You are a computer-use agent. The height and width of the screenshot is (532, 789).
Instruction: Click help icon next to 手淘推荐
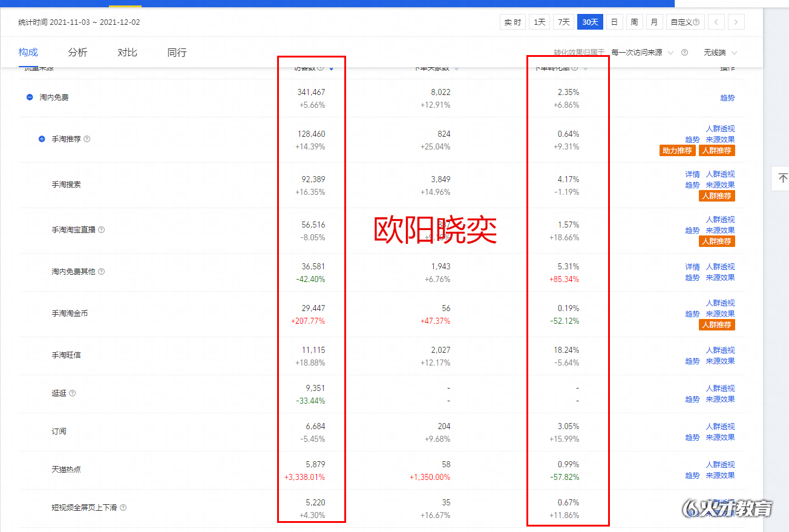[87, 139]
